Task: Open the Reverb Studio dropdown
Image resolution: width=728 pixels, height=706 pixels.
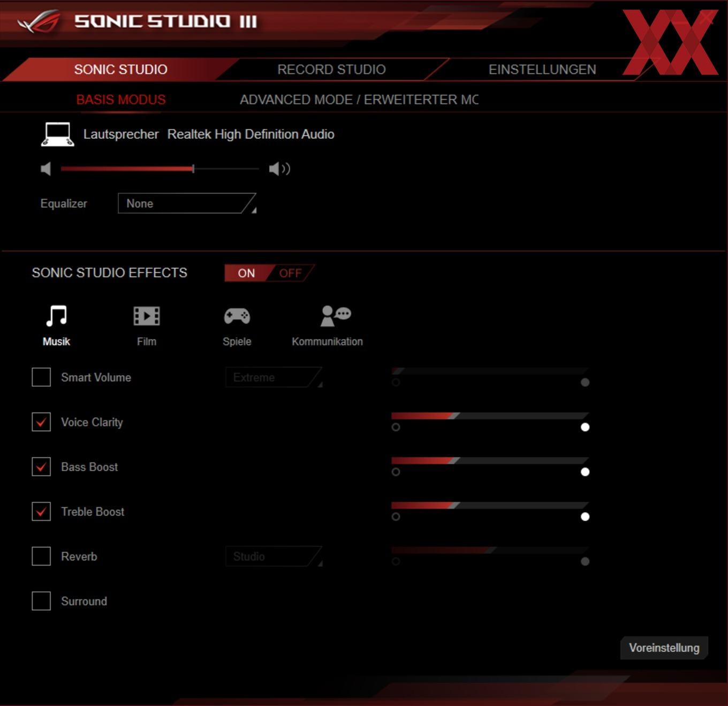Action: [274, 557]
